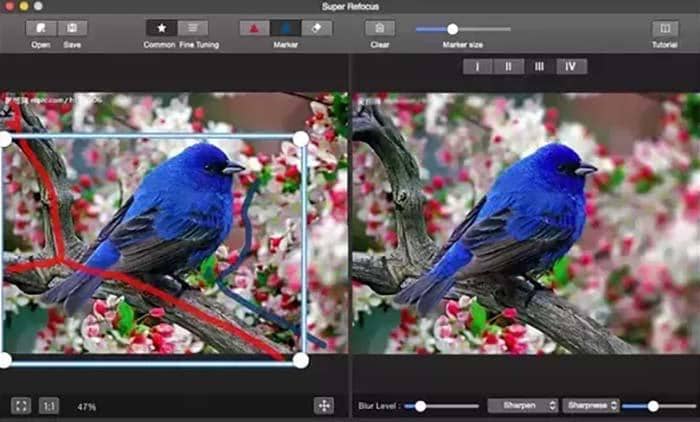Choose preset IV

[571, 67]
